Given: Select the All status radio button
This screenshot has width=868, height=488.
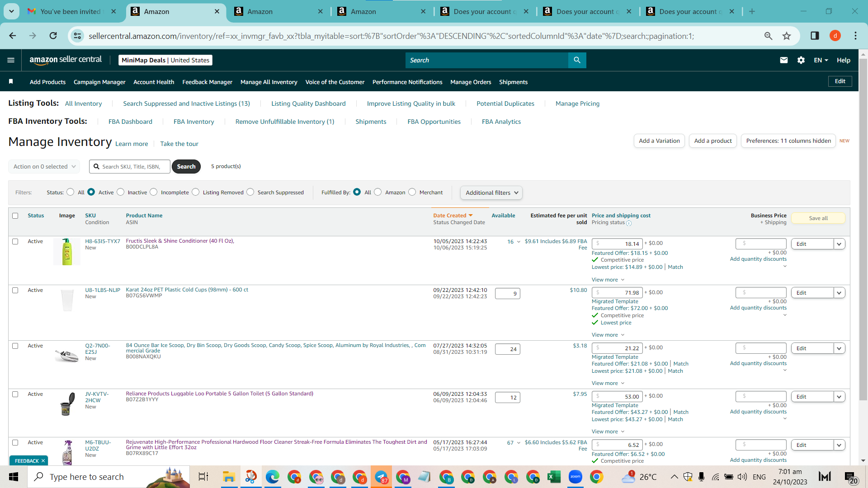Looking at the screenshot, I should 70,192.
